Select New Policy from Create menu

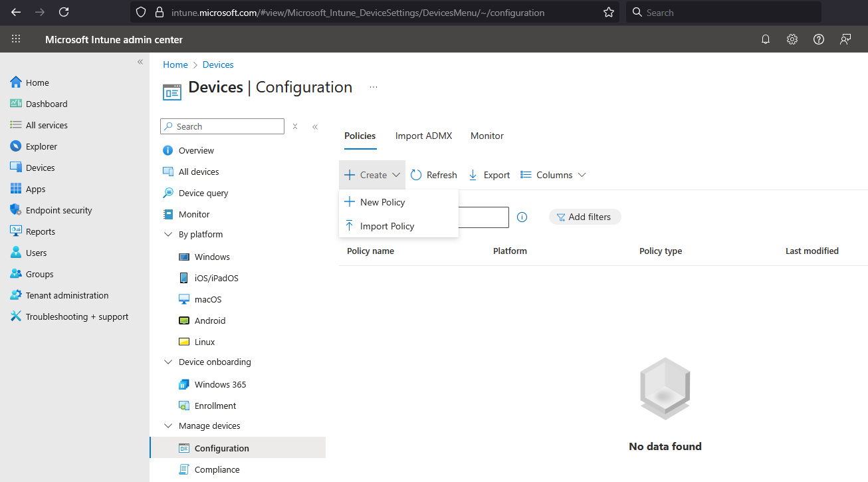399,202
